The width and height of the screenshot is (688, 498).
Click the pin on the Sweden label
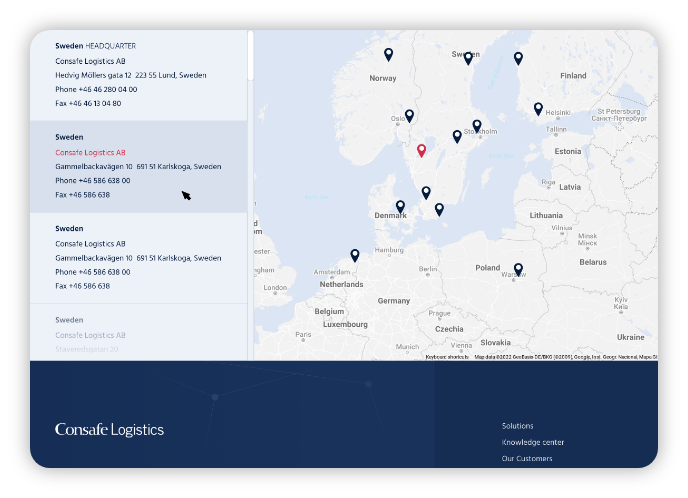tap(468, 58)
